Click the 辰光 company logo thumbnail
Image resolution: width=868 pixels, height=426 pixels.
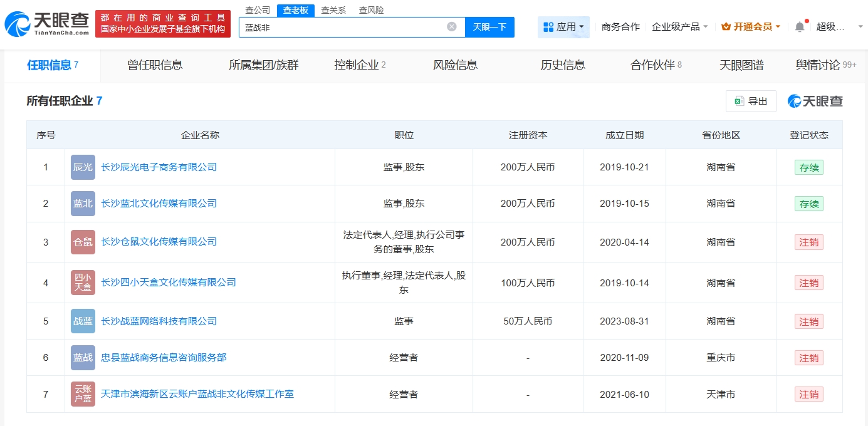[83, 167]
